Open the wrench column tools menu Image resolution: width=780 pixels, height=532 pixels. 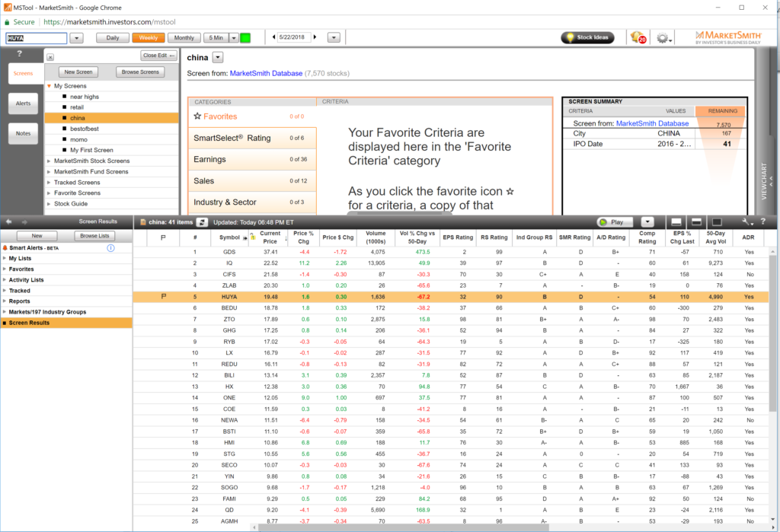[747, 221]
